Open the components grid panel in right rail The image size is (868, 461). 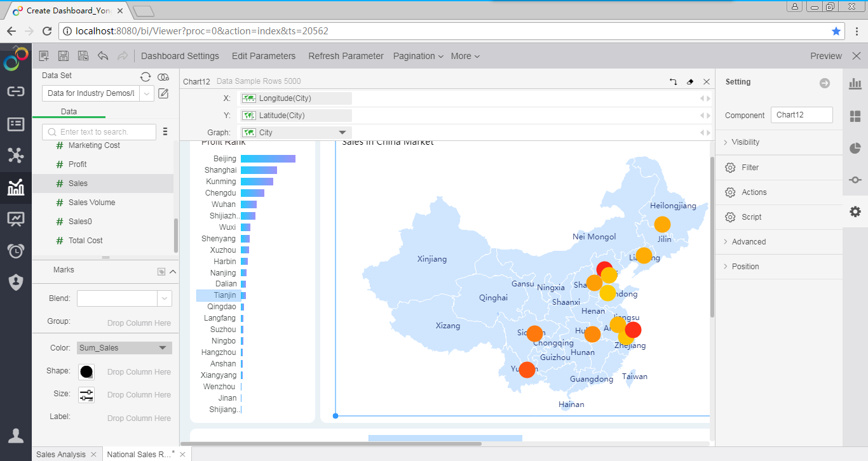(855, 116)
